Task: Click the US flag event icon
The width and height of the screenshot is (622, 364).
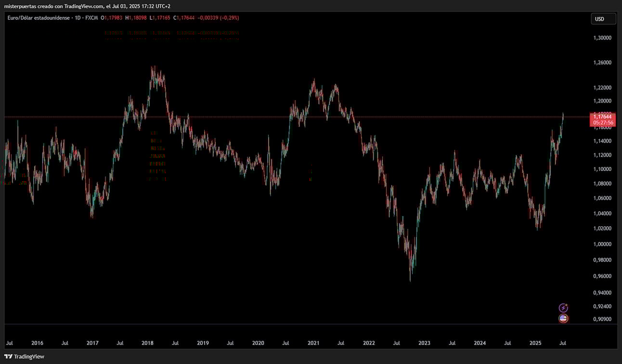Action: (563, 318)
